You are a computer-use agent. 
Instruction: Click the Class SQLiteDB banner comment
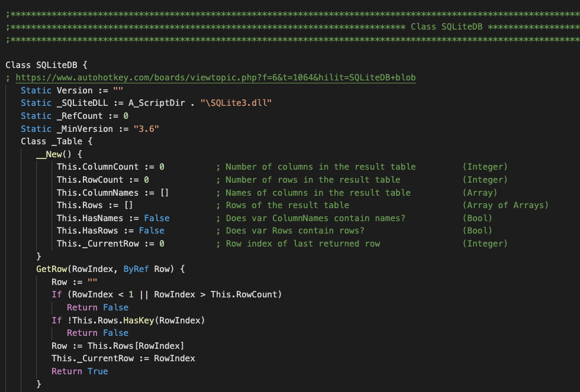click(446, 27)
